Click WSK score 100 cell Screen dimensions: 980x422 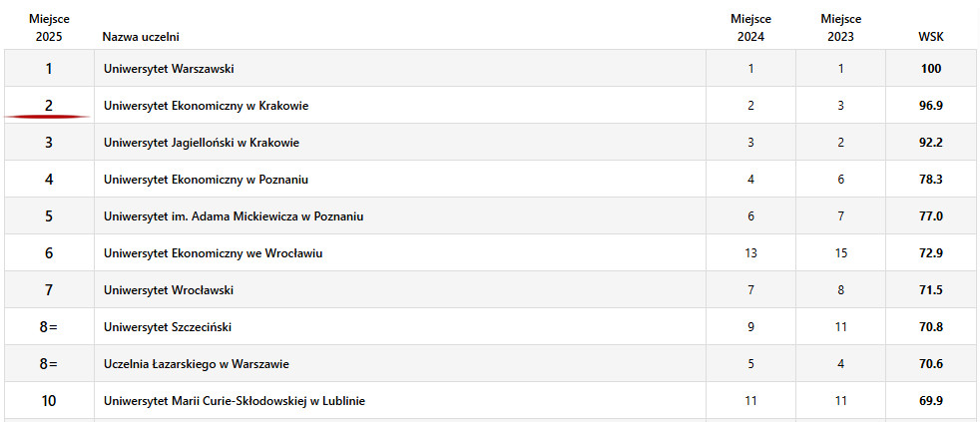coord(931,69)
